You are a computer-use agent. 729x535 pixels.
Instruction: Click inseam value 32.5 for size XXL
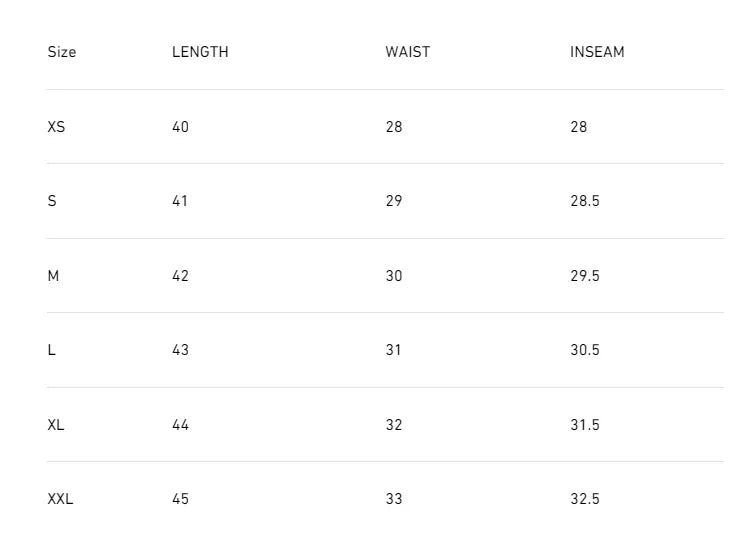click(x=585, y=499)
